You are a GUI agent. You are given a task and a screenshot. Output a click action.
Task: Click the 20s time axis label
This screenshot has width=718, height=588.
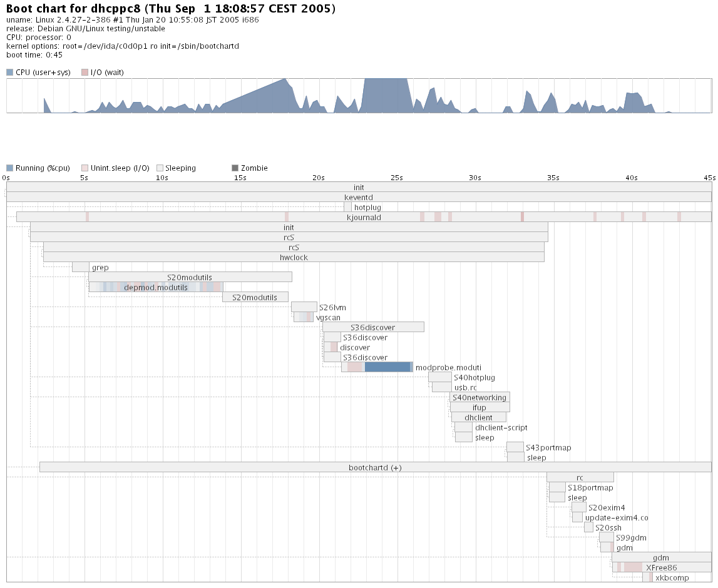[x=319, y=178]
